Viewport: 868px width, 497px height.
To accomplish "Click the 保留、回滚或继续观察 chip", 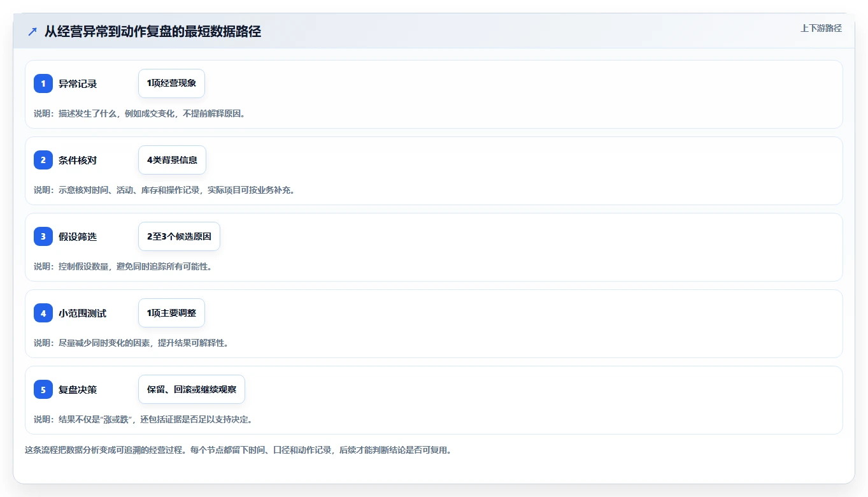I will point(192,389).
